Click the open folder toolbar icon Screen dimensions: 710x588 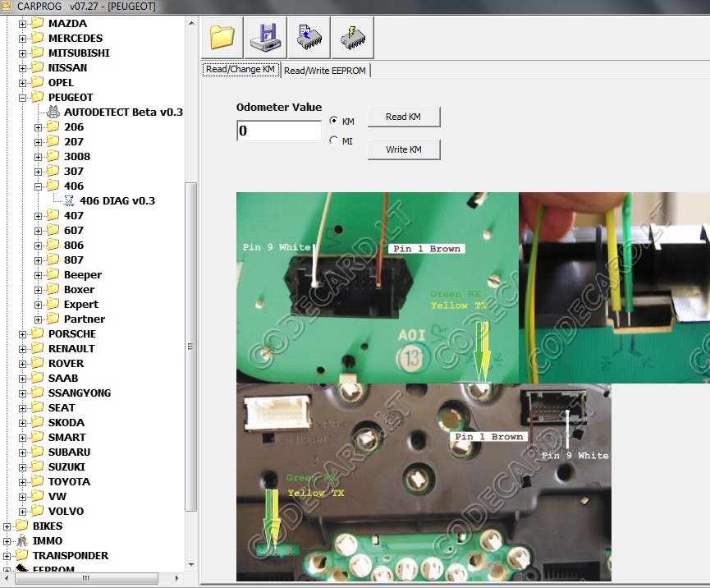[x=222, y=38]
